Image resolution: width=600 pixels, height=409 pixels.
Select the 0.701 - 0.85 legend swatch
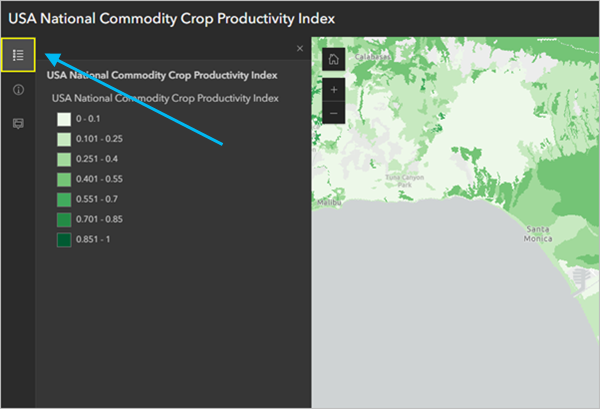[x=63, y=219]
